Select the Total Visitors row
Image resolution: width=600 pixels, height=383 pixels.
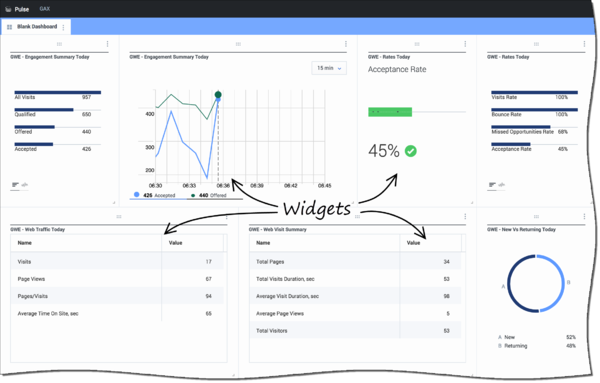pyautogui.click(x=355, y=331)
